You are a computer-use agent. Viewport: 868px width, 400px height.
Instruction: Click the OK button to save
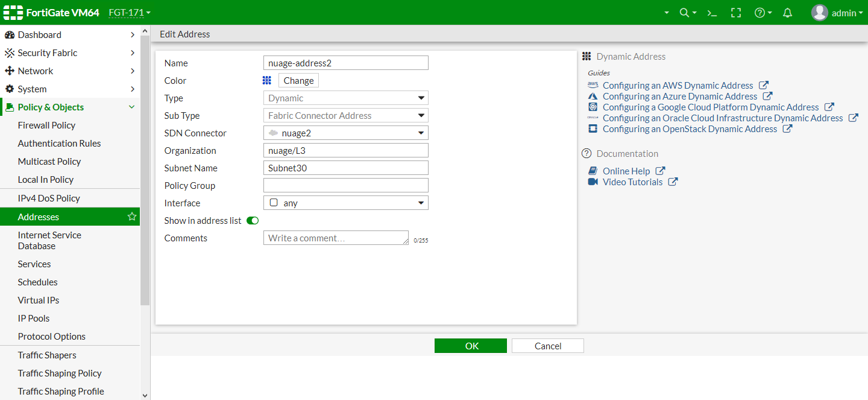tap(470, 346)
